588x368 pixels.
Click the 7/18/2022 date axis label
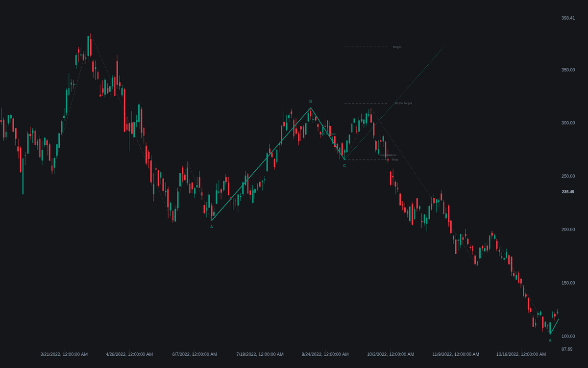260,354
